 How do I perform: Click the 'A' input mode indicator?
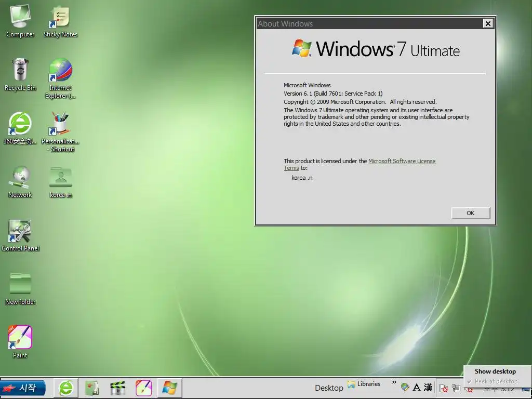point(417,387)
